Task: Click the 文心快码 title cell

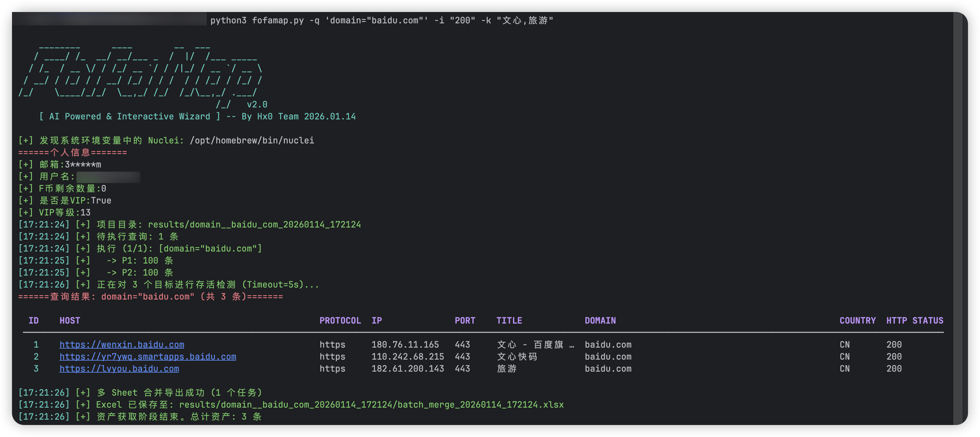Action: click(x=517, y=357)
